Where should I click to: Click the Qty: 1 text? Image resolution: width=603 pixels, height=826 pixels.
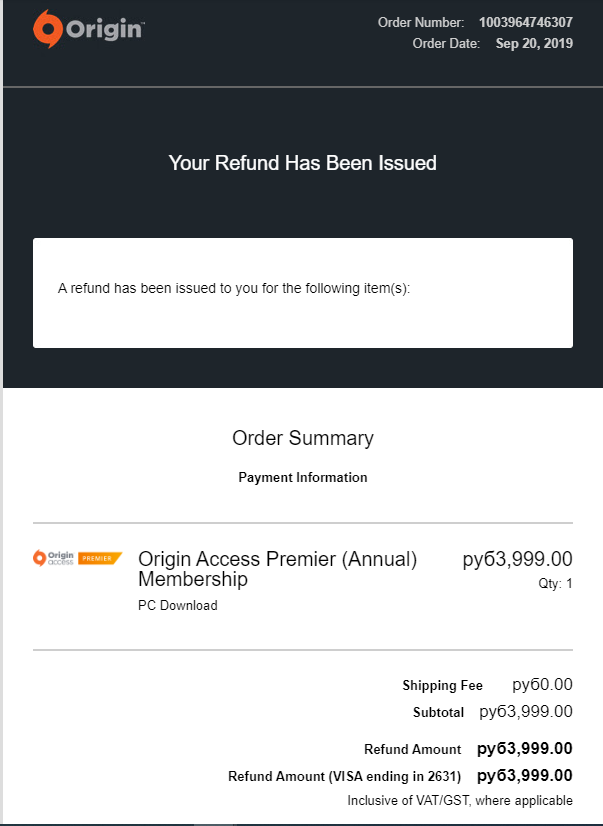pos(555,584)
